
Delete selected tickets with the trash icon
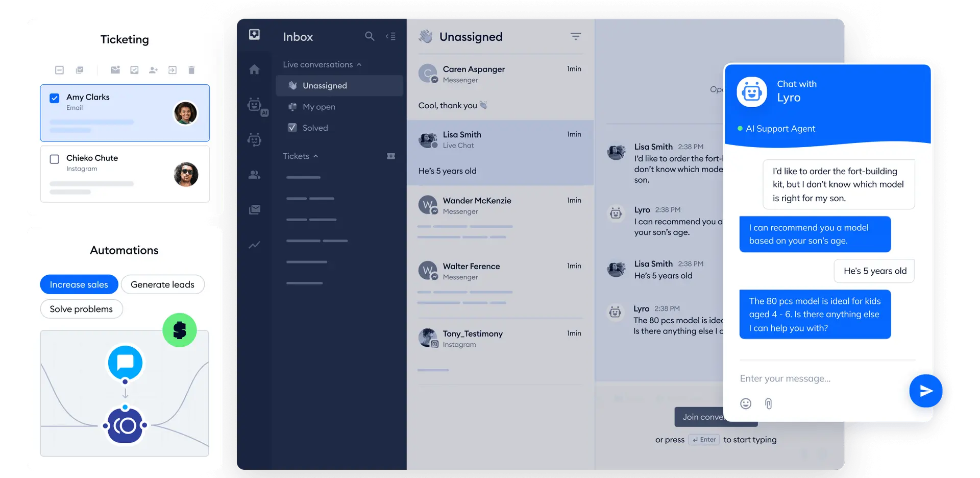pos(191,70)
